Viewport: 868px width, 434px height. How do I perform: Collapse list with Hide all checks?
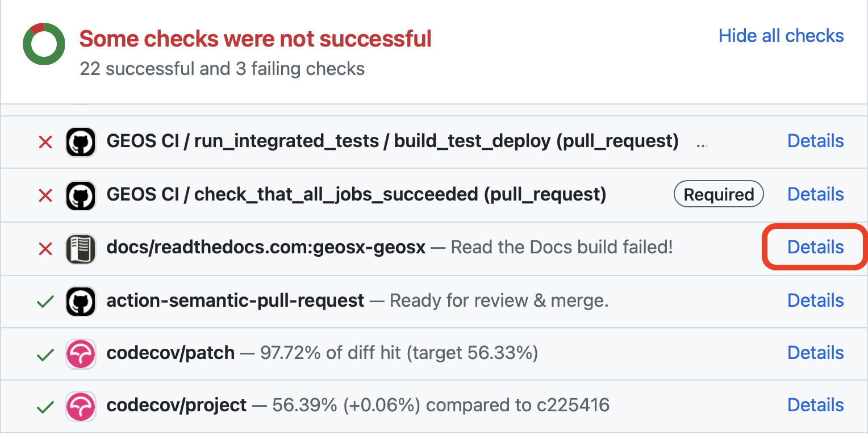781,36
